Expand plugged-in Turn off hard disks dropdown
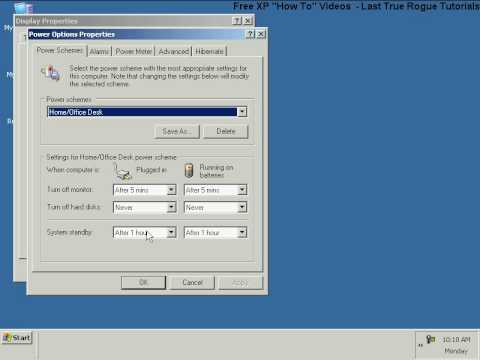The width and height of the screenshot is (480, 360). (x=171, y=207)
